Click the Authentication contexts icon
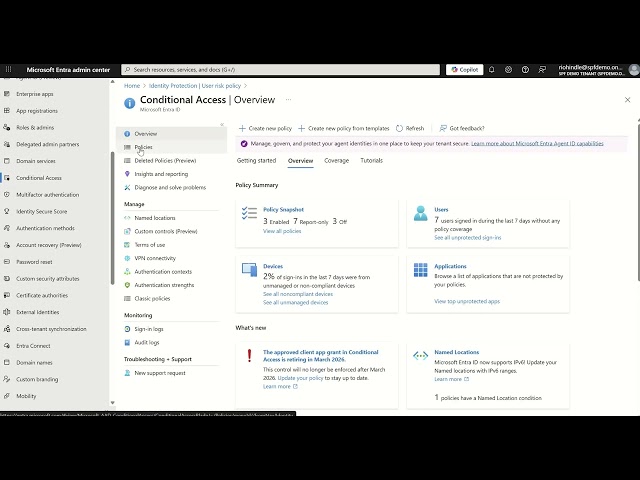This screenshot has width=640, height=480. point(127,271)
